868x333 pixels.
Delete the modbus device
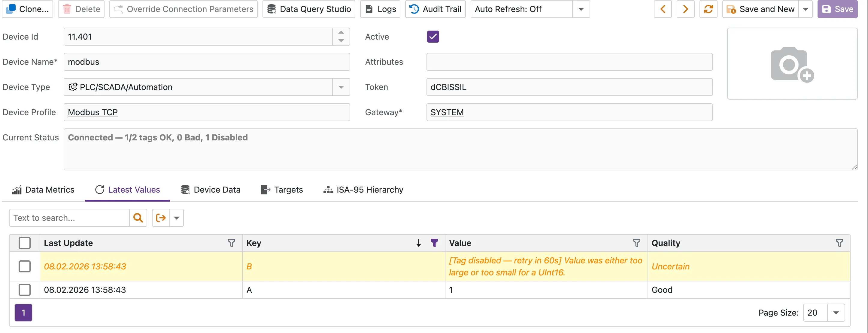coord(80,9)
